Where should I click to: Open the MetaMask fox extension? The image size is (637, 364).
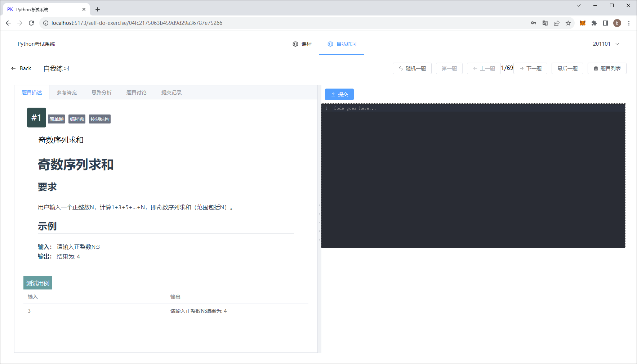[583, 23]
